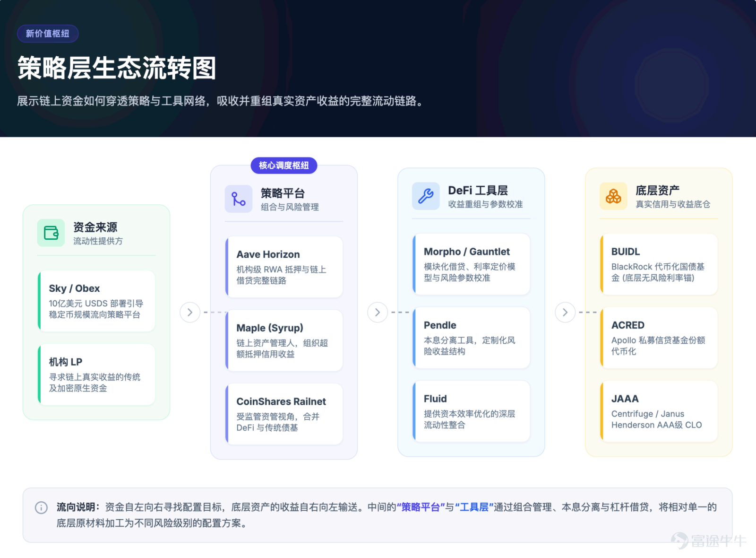This screenshot has width=756, height=558.
Task: Click the 模块化借贷、利率定价 description
Action: 470,272
